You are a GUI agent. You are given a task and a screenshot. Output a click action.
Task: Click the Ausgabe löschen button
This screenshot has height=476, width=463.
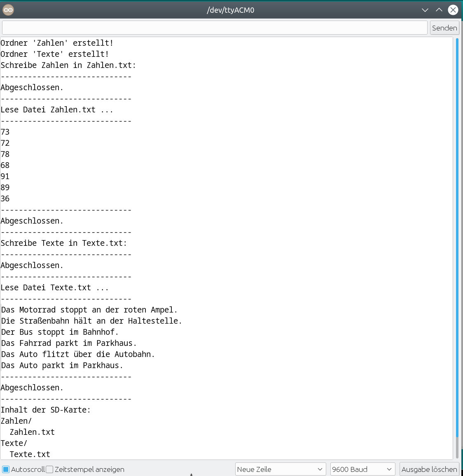pos(429,469)
